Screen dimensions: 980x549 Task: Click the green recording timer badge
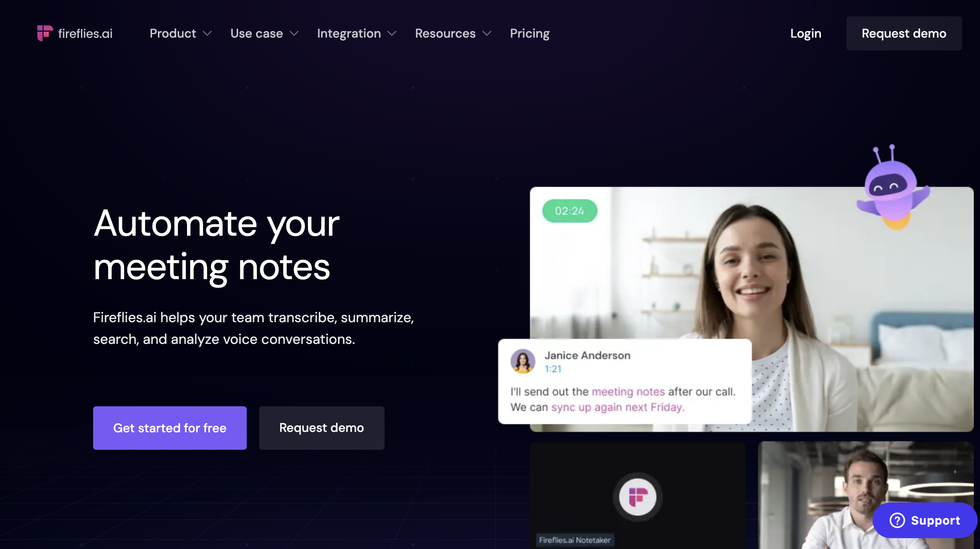coord(570,211)
